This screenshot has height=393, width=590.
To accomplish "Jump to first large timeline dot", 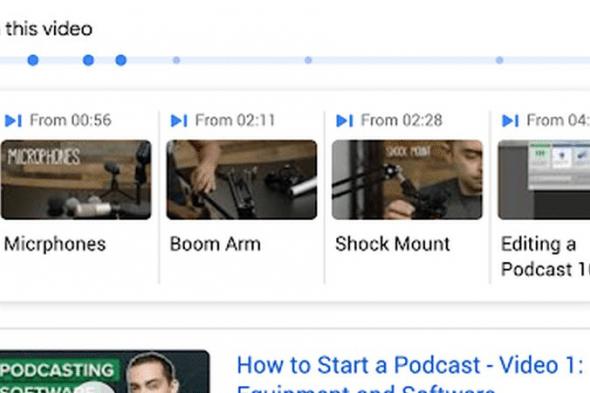I will 33,60.
